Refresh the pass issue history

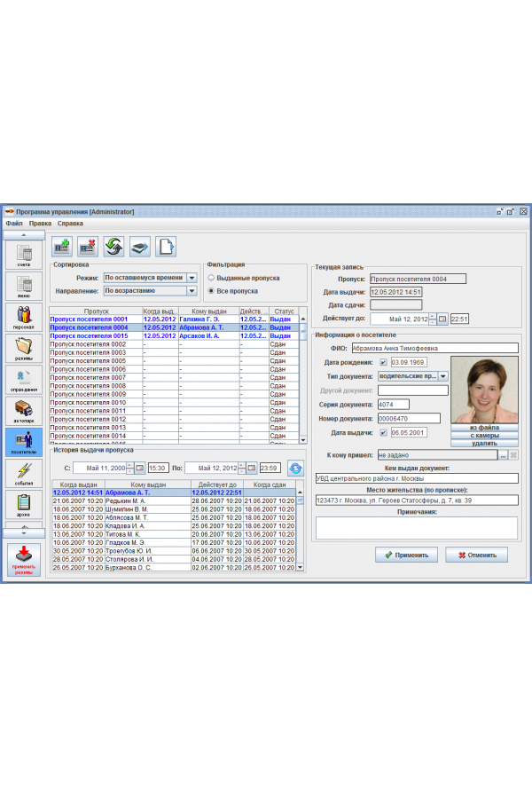point(294,468)
